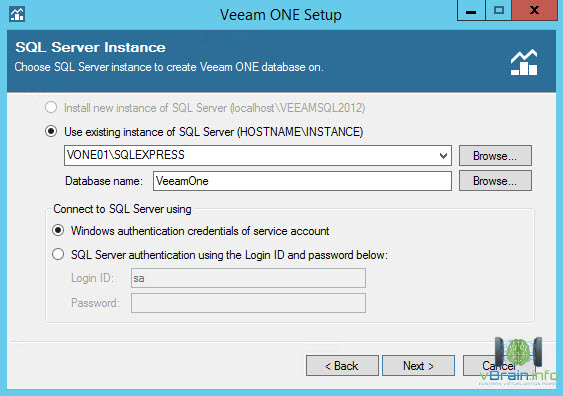Minimize the Veeam ONE Setup window

[x=471, y=10]
